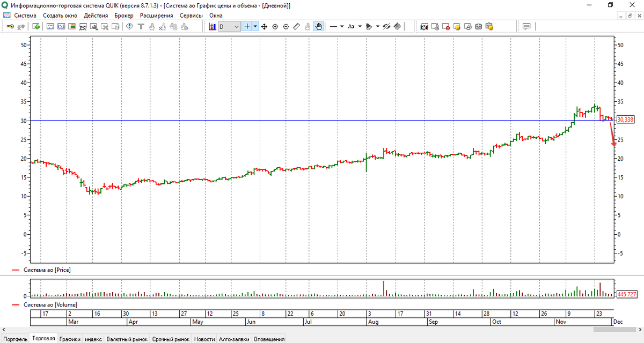The image size is (644, 343).
Task: Minimize the inner chart window
Action: pos(620,16)
